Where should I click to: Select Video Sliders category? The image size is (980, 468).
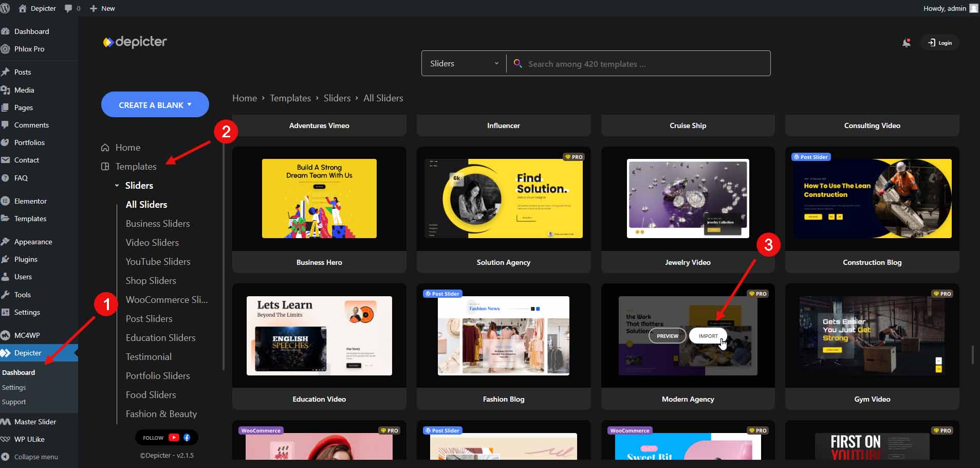(152, 242)
